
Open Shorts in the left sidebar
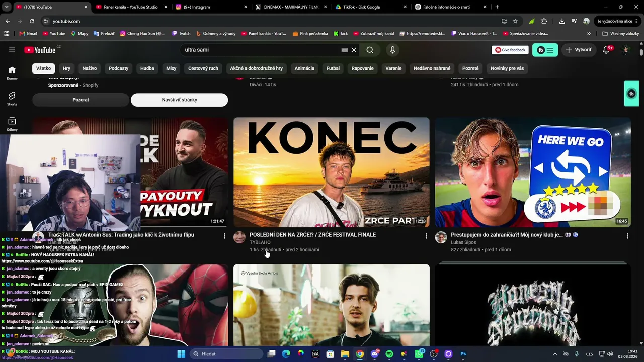tap(12, 98)
